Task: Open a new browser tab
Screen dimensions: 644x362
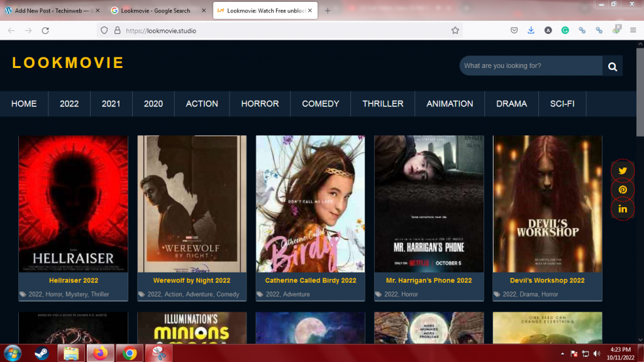Action: point(327,11)
